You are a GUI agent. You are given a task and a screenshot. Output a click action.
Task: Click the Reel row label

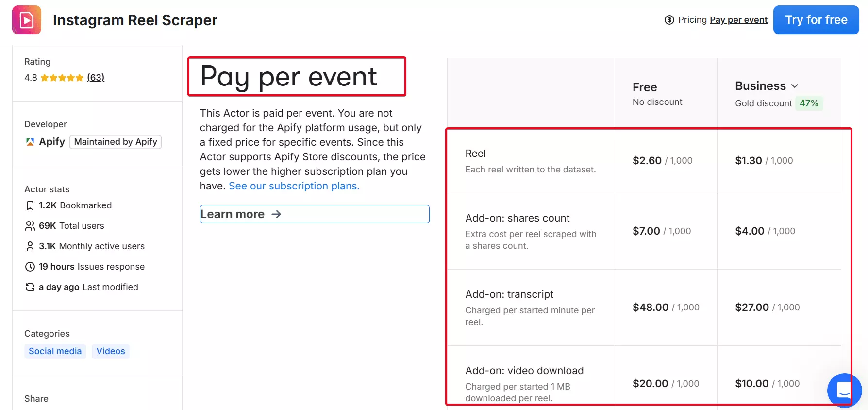point(475,154)
